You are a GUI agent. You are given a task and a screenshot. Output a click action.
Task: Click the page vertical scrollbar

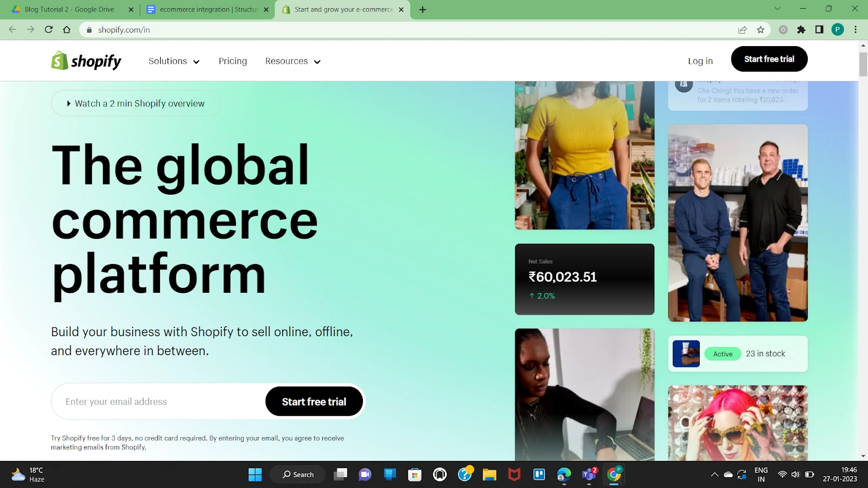863,65
